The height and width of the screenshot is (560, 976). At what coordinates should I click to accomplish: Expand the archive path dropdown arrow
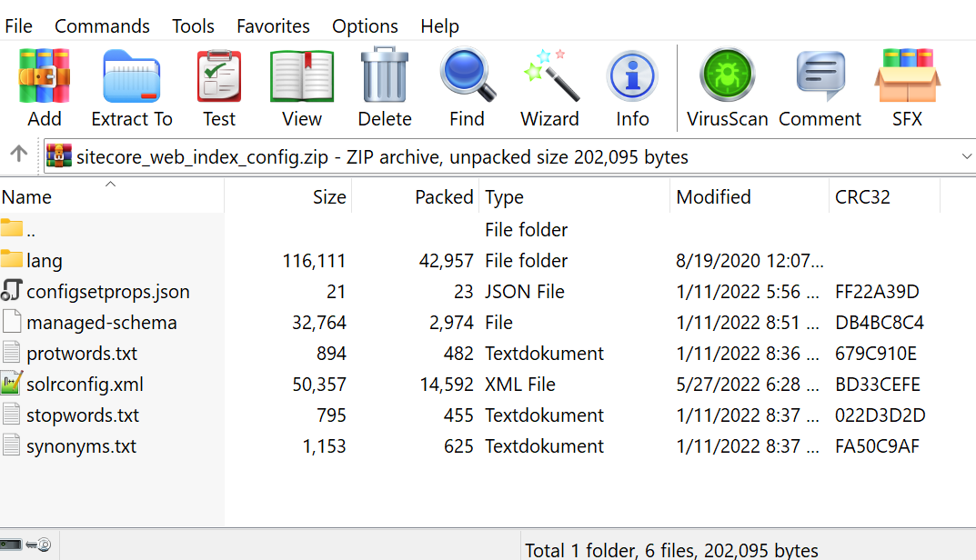point(966,156)
